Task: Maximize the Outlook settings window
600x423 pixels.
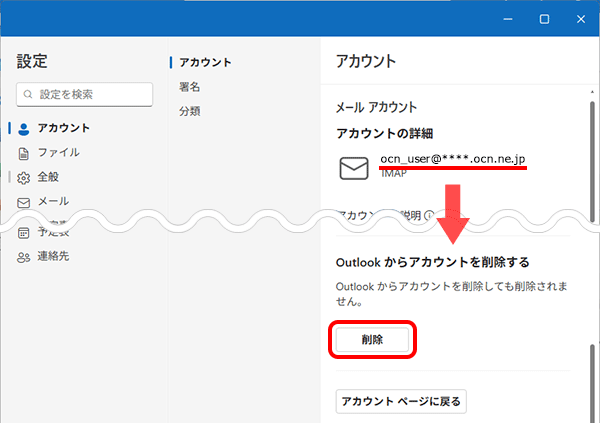Action: [545, 19]
